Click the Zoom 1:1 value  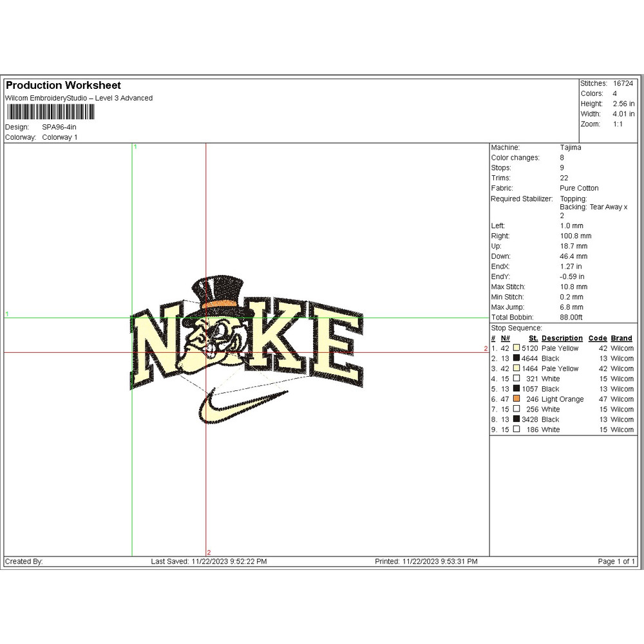pyautogui.click(x=618, y=124)
